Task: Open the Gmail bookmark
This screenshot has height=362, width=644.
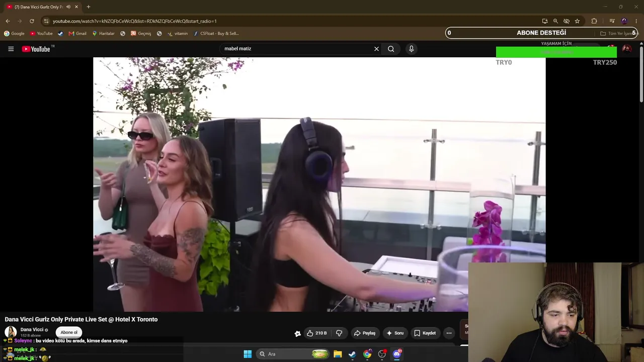Action: (x=77, y=34)
